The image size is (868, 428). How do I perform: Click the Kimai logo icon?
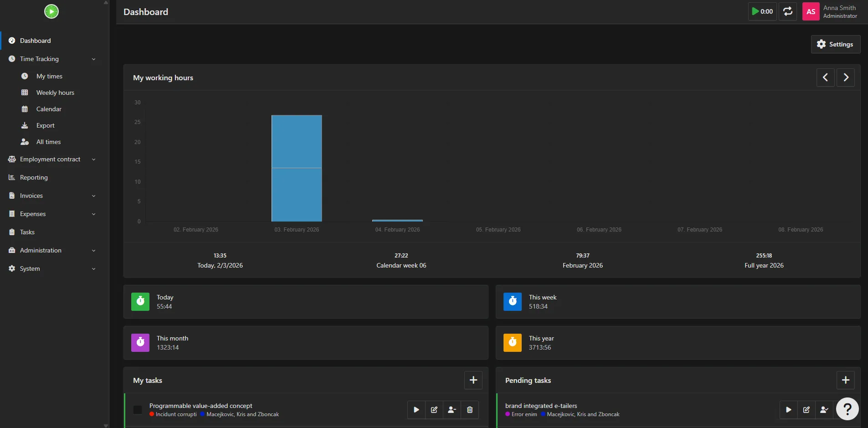point(51,11)
